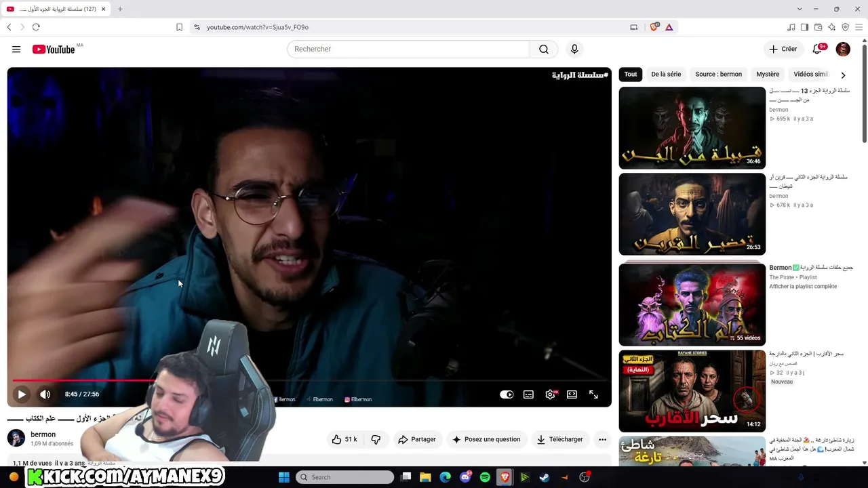
Task: Close the current YouTube tab
Action: (x=103, y=9)
